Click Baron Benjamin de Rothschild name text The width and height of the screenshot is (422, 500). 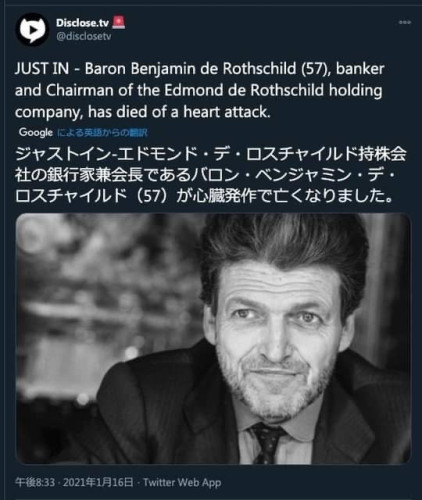pyautogui.click(x=191, y=69)
